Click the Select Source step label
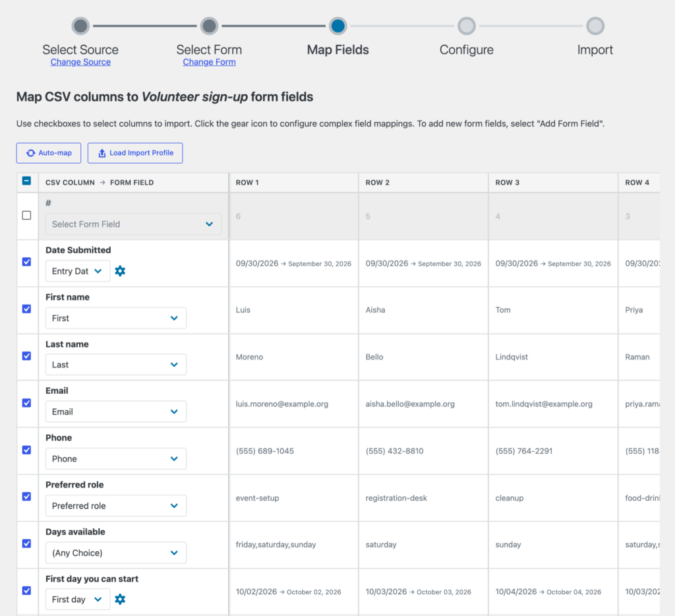The image size is (675, 616). coord(80,49)
